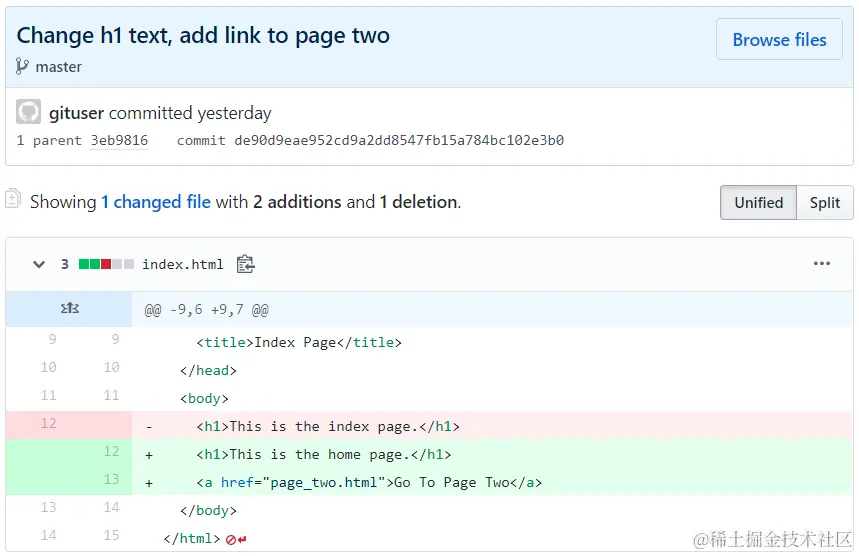Click the file list toggle icon beside Showing
Screen dimensions: 859x556
[13, 198]
